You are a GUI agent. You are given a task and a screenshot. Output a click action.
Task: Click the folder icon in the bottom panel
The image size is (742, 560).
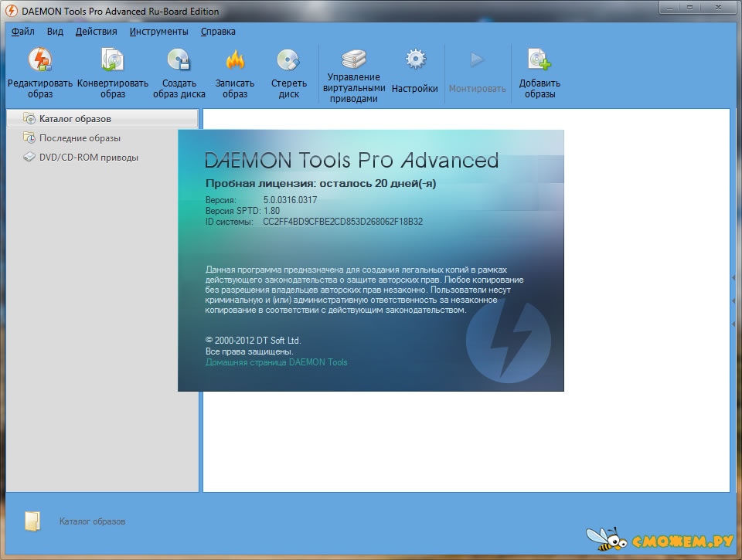click(x=32, y=521)
